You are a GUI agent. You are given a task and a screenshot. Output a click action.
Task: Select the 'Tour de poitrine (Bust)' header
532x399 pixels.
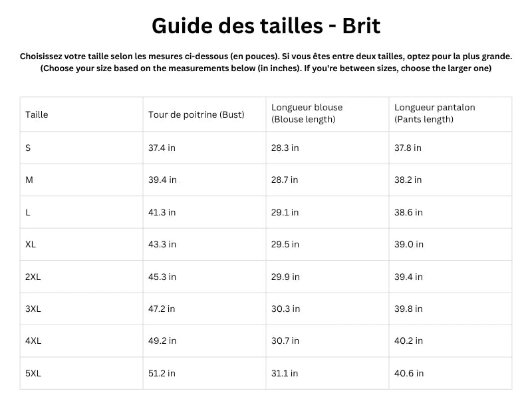pos(196,114)
